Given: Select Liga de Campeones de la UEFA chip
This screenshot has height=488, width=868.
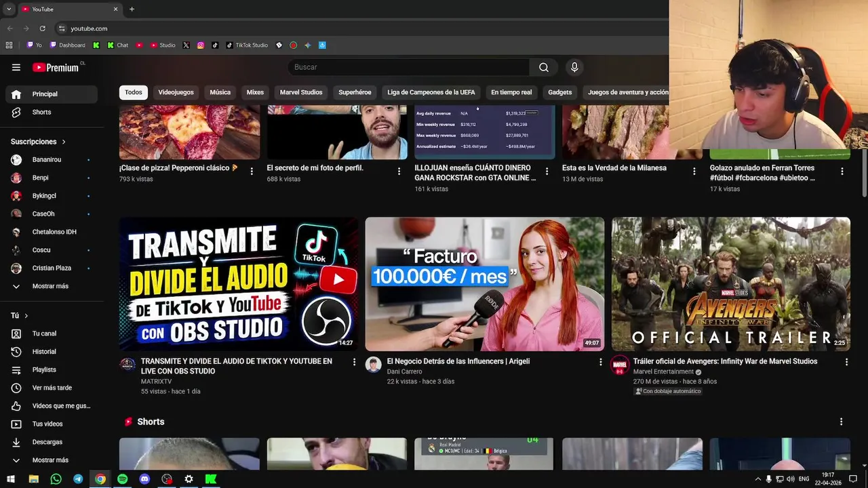Looking at the screenshot, I should (x=431, y=92).
